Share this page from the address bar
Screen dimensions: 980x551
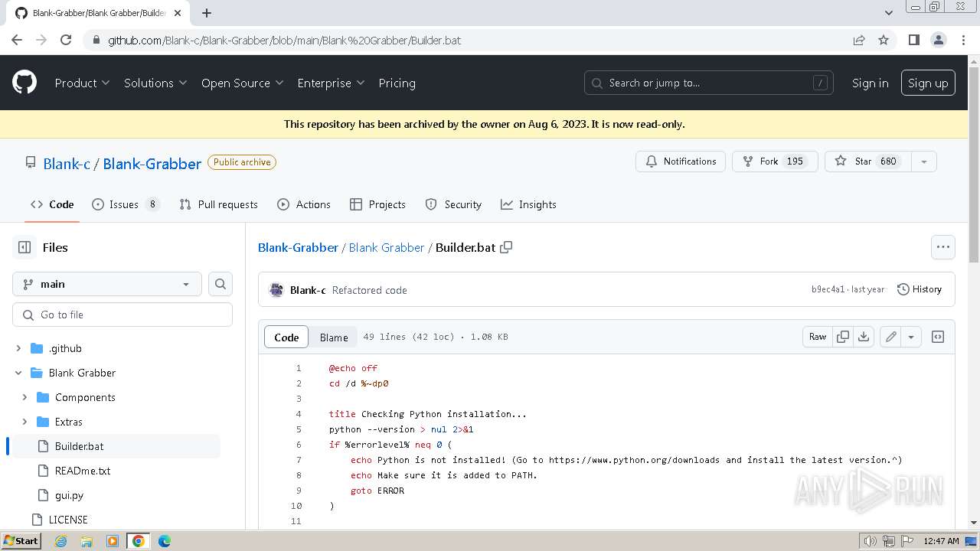tap(859, 40)
